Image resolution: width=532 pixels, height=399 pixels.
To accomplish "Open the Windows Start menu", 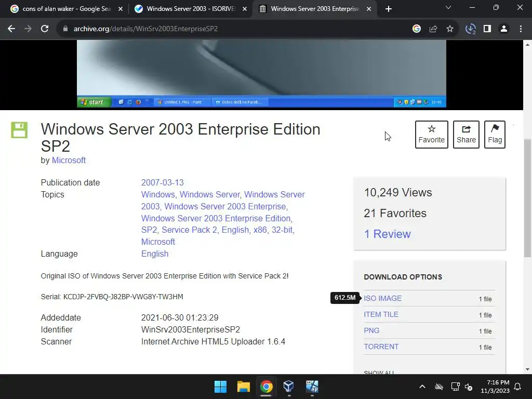I will coord(220,387).
